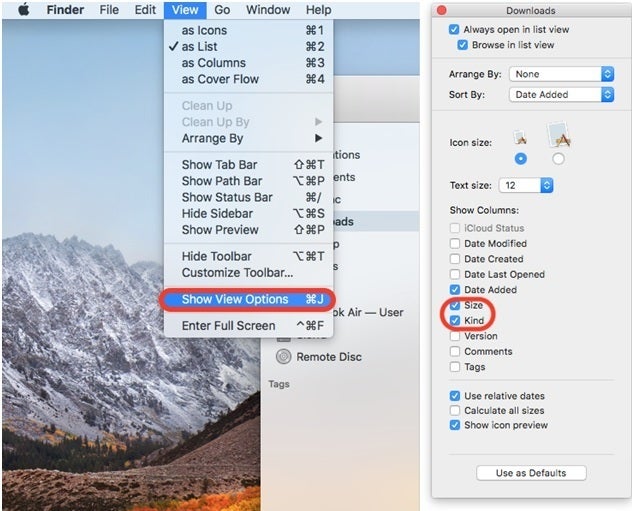Choose as Cover Flow view
632x511 pixels.
pos(248,79)
